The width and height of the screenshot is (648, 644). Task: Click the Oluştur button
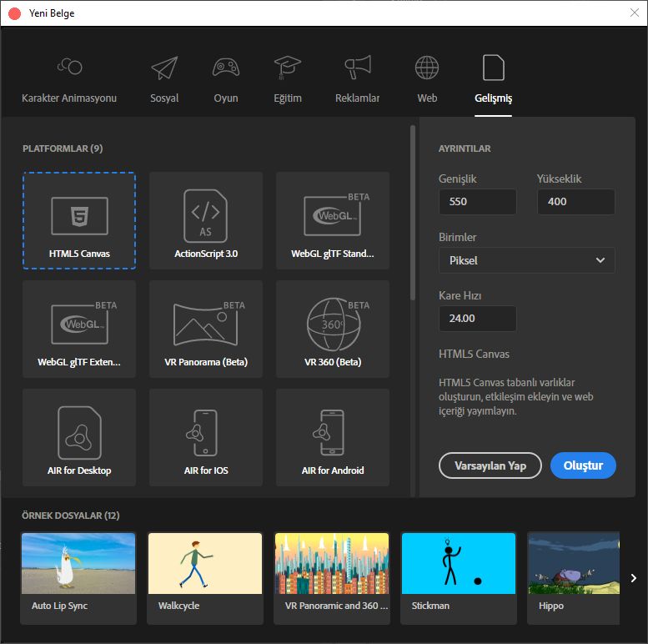tap(583, 465)
